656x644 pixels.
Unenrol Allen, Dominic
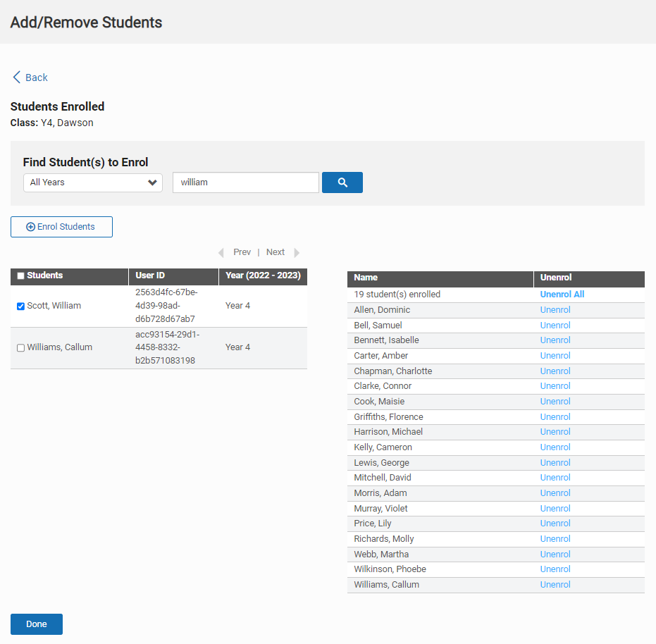pyautogui.click(x=555, y=309)
